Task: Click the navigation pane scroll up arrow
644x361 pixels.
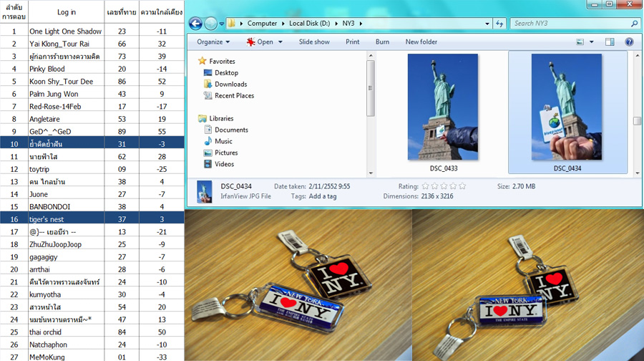Action: point(371,55)
